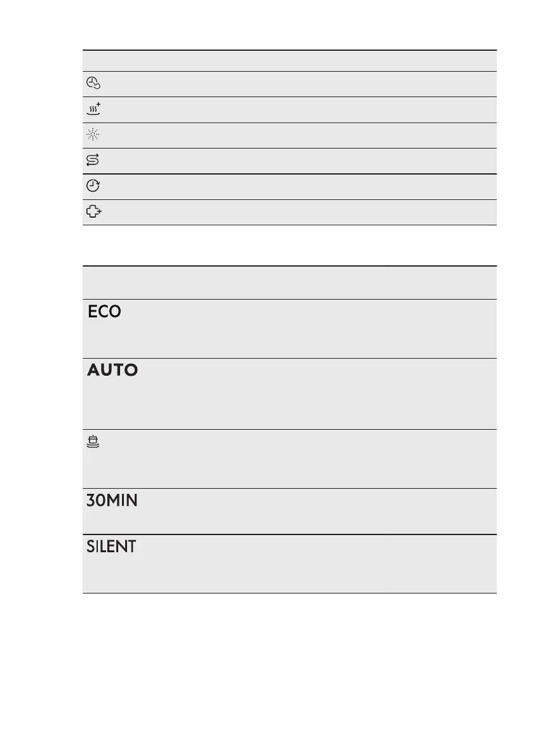Click the clock with pointing hand icon
The height and width of the screenshot is (756, 533).
(x=93, y=84)
